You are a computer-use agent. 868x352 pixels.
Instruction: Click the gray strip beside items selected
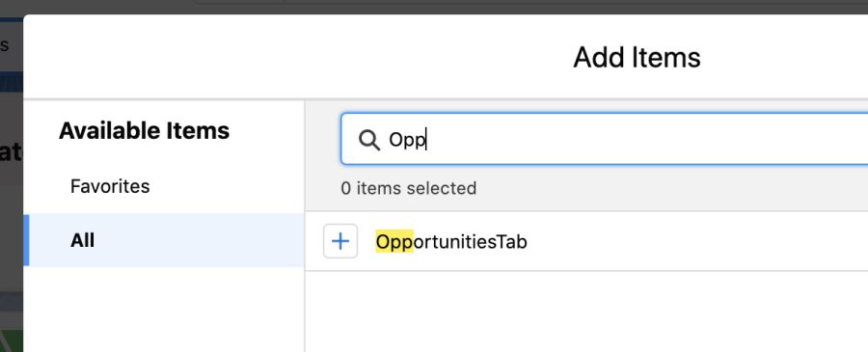[665, 188]
